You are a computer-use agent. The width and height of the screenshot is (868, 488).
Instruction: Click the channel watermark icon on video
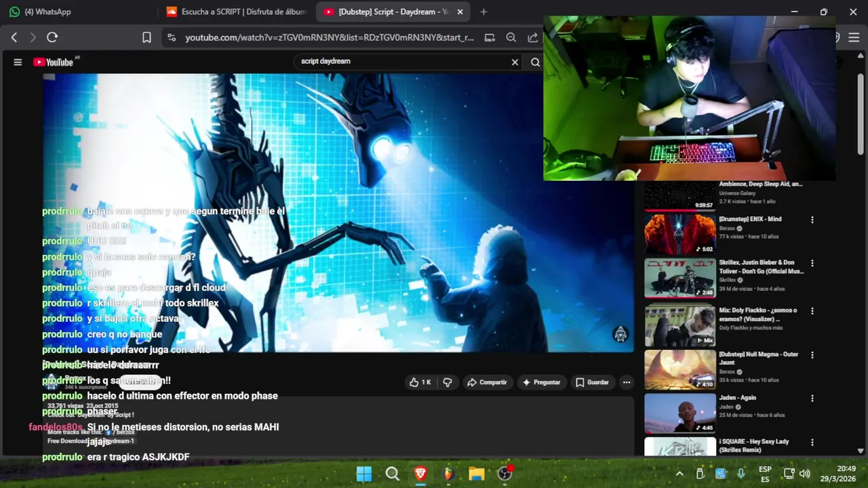coord(620,334)
